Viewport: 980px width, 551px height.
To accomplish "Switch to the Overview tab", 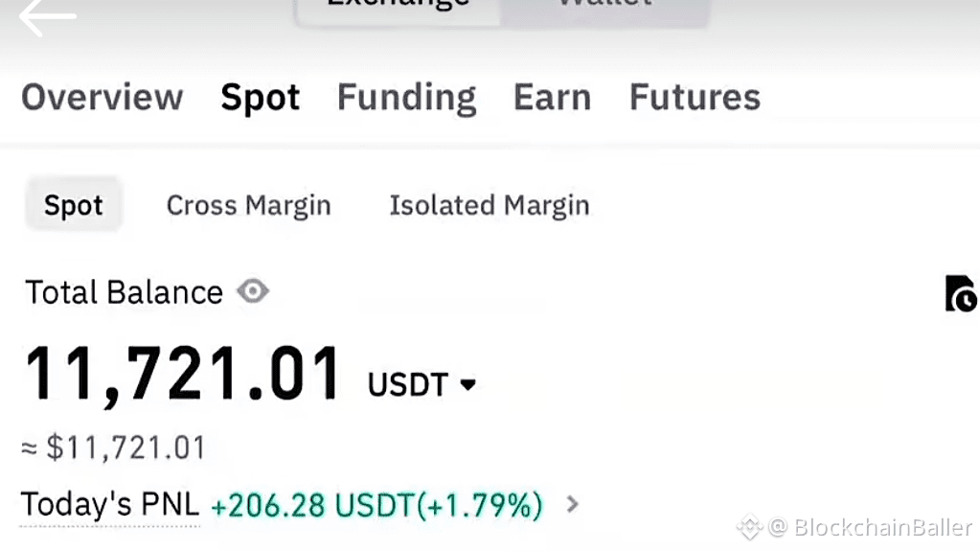I will tap(102, 97).
